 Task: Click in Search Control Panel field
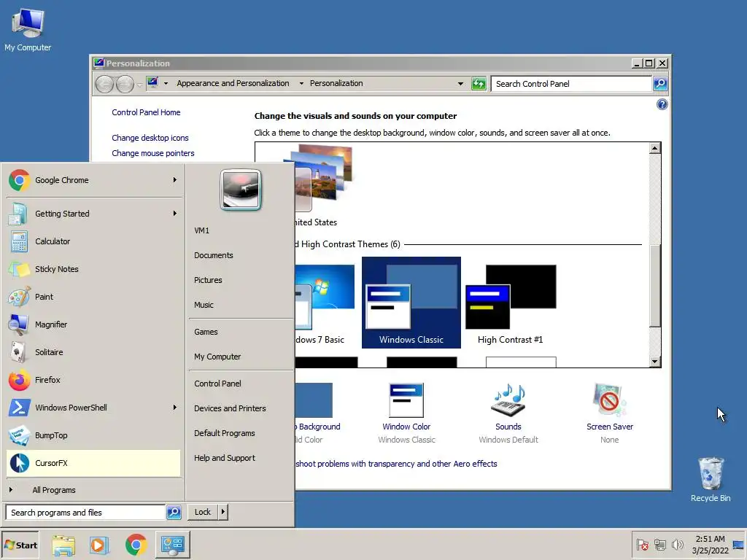click(x=571, y=84)
